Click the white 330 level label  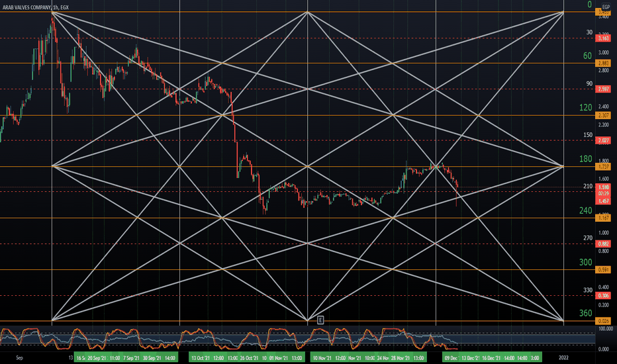588,290
